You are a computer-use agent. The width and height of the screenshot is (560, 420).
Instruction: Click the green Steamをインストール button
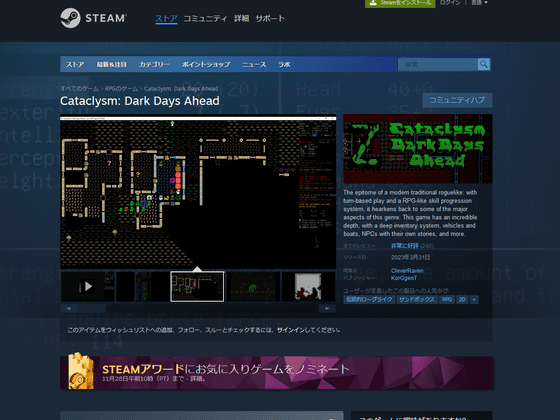coord(400,3)
